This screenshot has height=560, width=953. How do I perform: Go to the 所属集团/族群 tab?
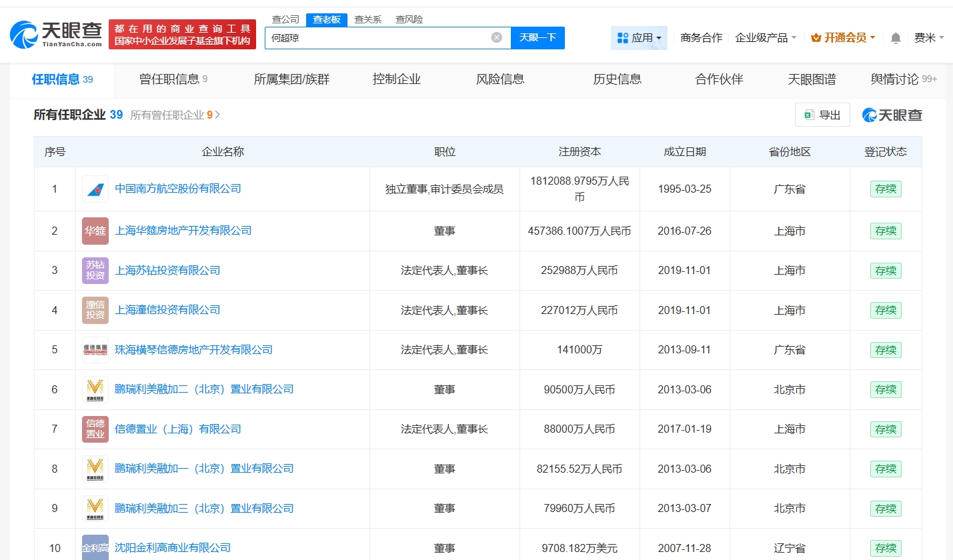tap(291, 79)
